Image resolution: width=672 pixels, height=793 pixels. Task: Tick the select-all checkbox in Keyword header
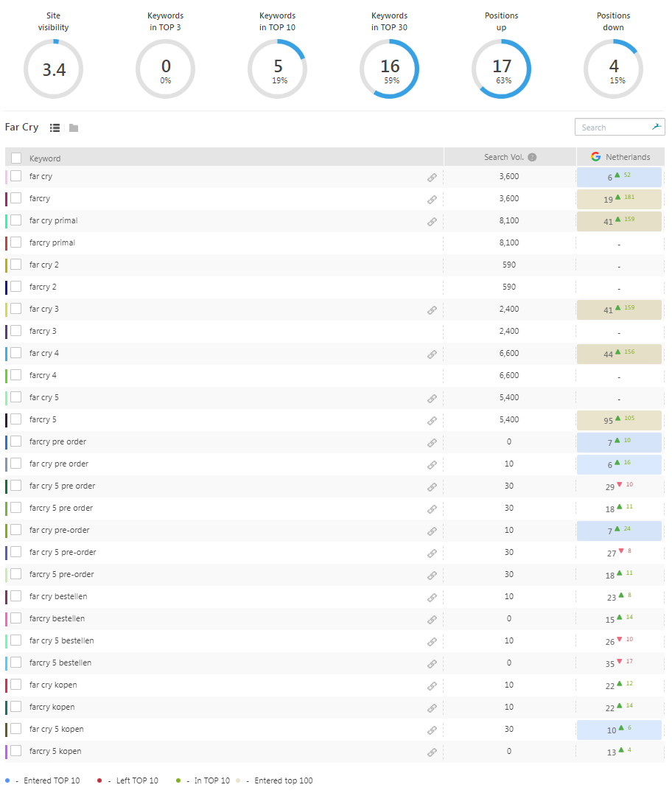coord(16,158)
